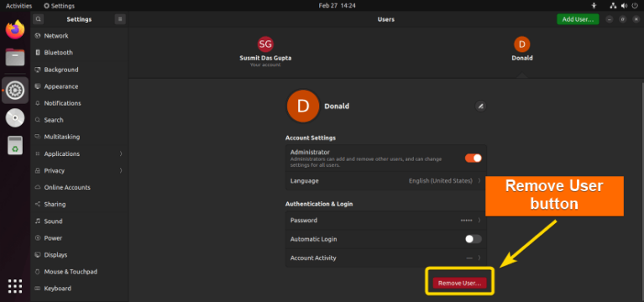Click the edit pencil beside Donald
644x302 pixels.
tap(480, 107)
